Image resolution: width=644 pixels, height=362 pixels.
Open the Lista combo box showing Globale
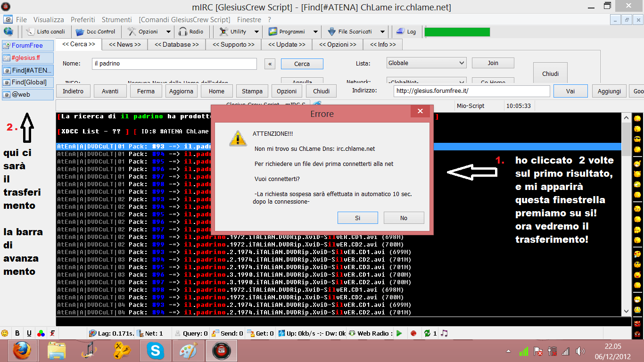click(426, 63)
